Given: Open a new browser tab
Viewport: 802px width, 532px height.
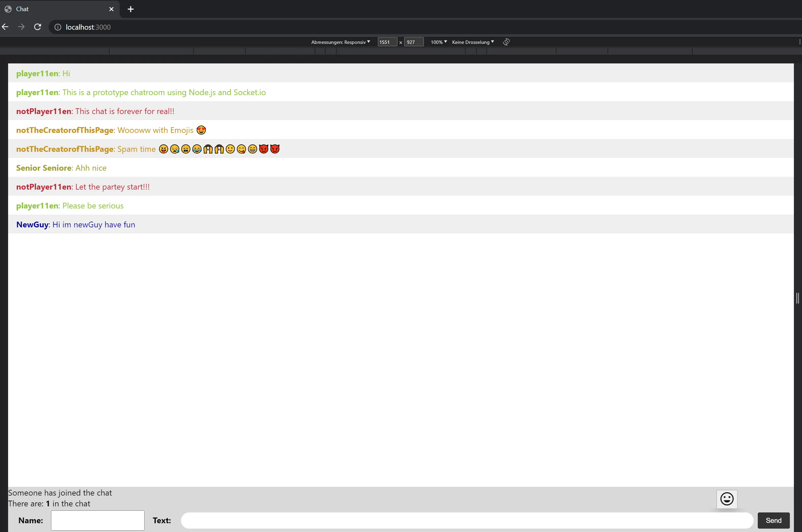Looking at the screenshot, I should coord(131,9).
